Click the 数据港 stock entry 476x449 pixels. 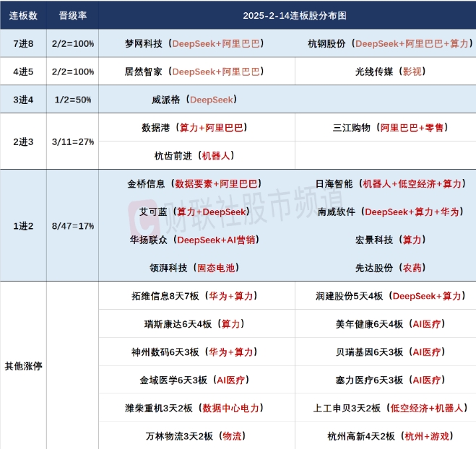[x=194, y=128]
